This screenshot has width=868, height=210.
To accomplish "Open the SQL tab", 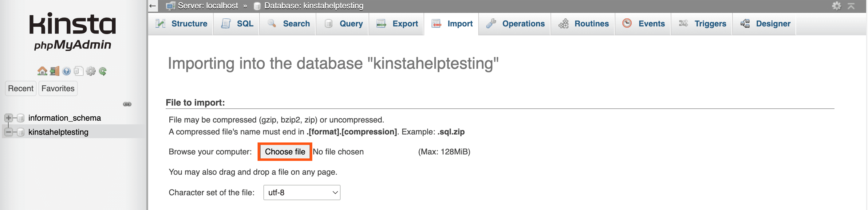I will pyautogui.click(x=236, y=24).
